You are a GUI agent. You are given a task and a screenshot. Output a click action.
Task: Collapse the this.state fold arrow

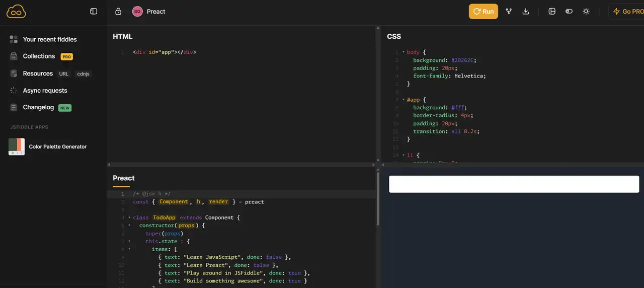[129, 241]
